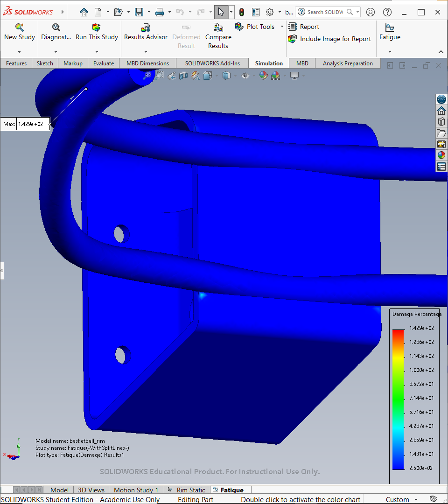Open the Results Advisor tool

pyautogui.click(x=146, y=28)
